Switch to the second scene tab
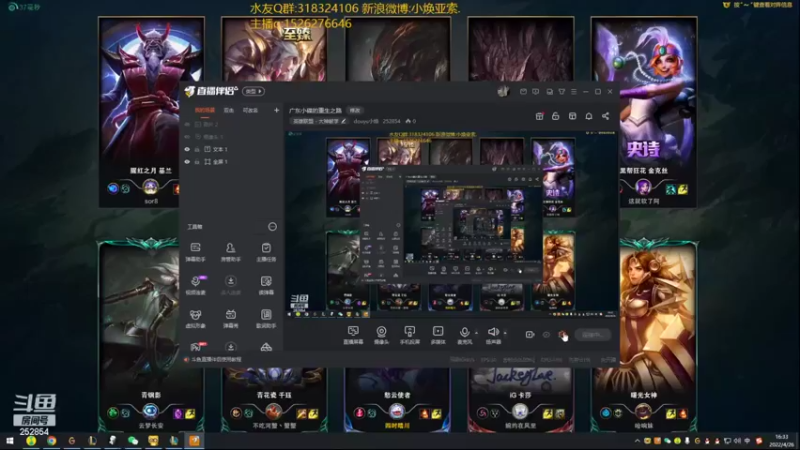This screenshot has height=450, width=800. point(229,110)
